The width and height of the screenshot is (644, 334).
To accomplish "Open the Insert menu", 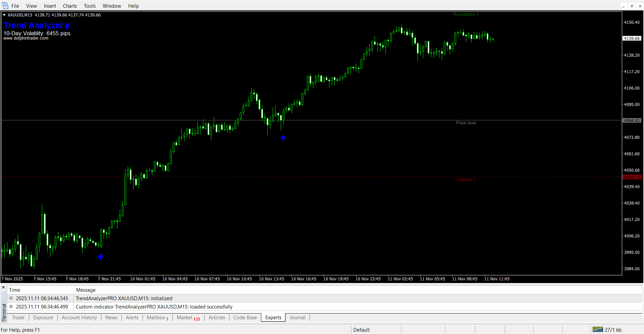I will pyautogui.click(x=50, y=6).
